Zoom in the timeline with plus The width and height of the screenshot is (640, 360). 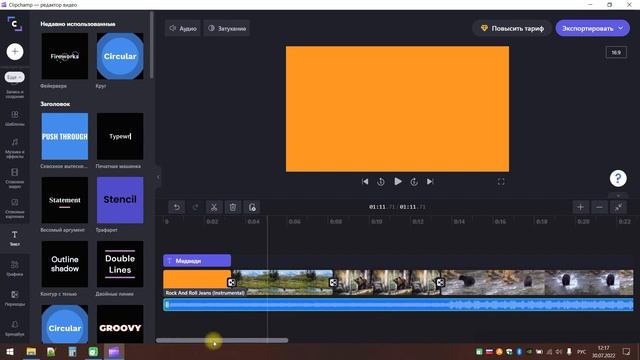[x=580, y=207]
